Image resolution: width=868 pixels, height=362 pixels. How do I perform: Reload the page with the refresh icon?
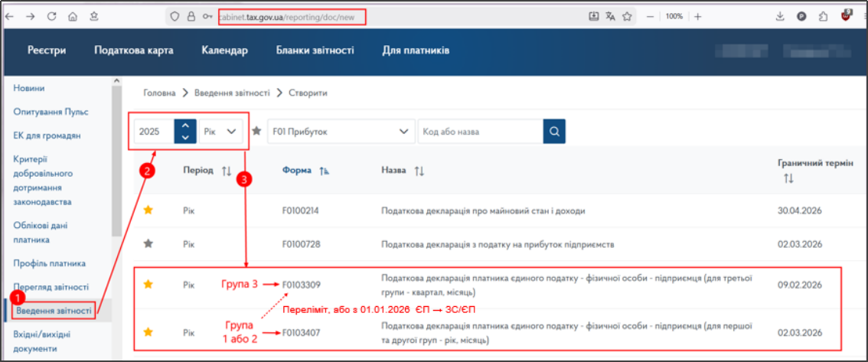[51, 16]
